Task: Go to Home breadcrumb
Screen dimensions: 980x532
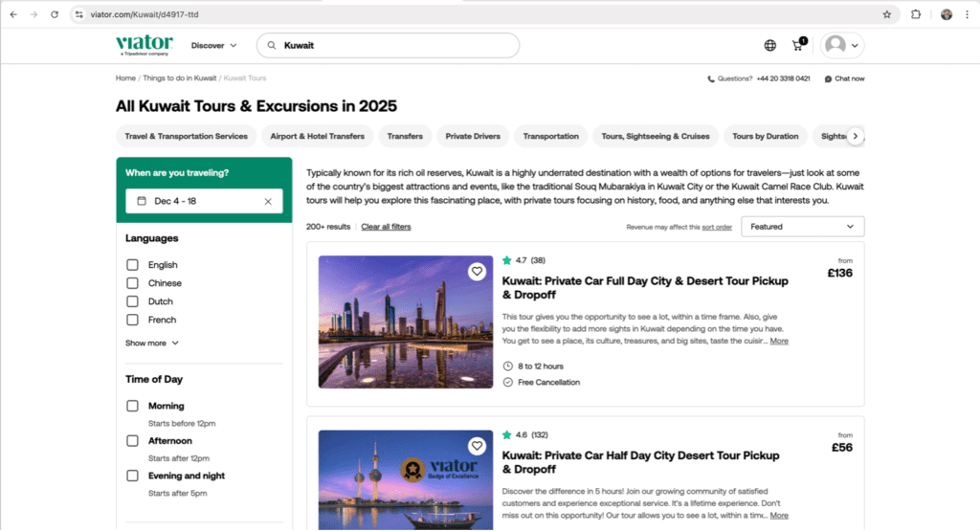Action: 125,78
